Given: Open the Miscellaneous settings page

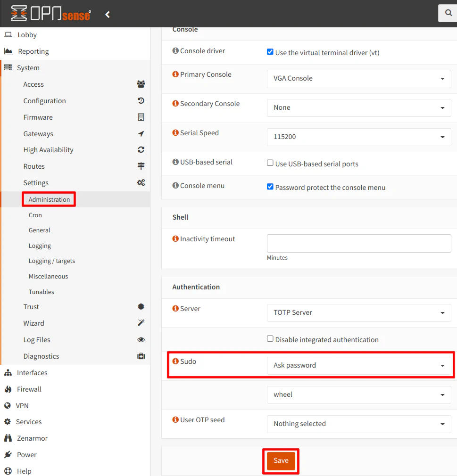Looking at the screenshot, I should click(x=48, y=277).
